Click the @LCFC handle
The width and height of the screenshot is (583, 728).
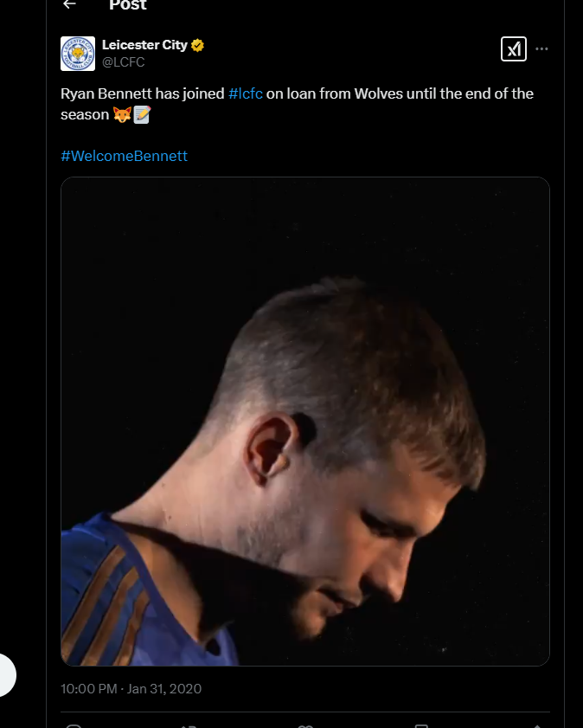tap(124, 62)
